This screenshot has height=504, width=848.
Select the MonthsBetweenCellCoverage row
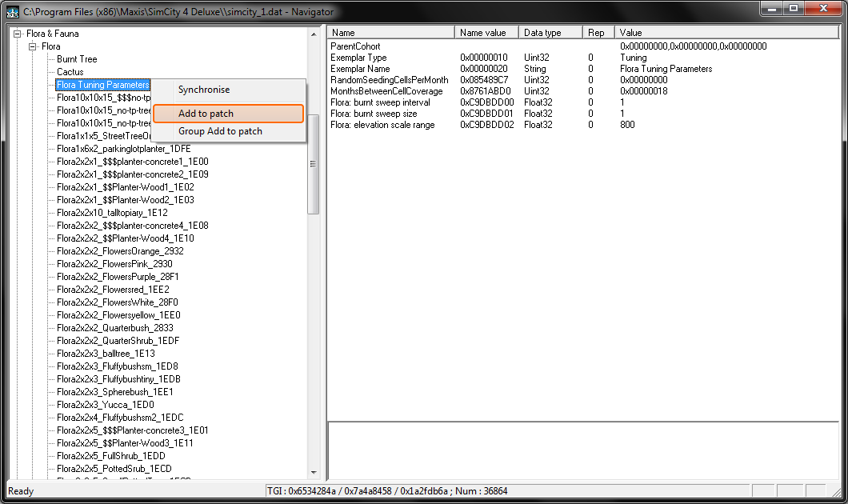(583, 91)
